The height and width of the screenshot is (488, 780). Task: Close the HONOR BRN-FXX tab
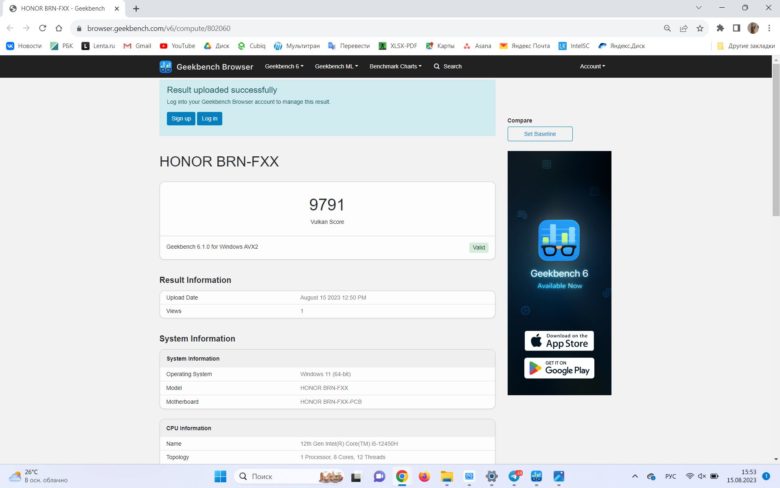116,8
